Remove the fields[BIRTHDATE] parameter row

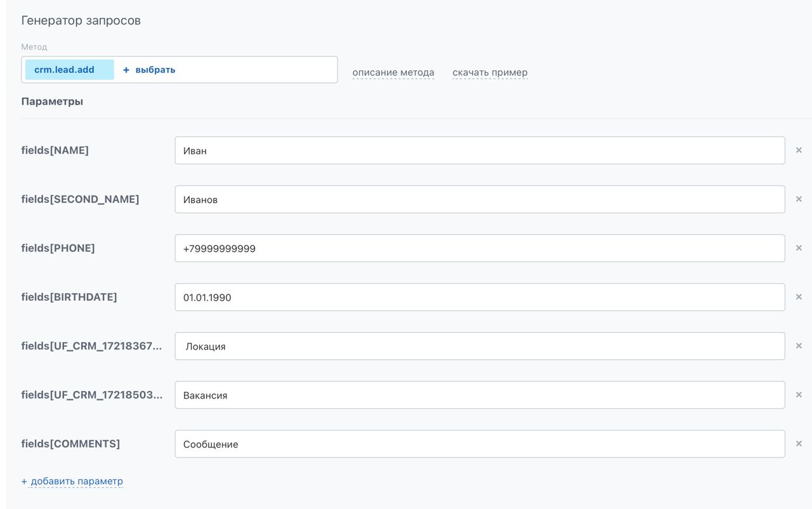[799, 297]
